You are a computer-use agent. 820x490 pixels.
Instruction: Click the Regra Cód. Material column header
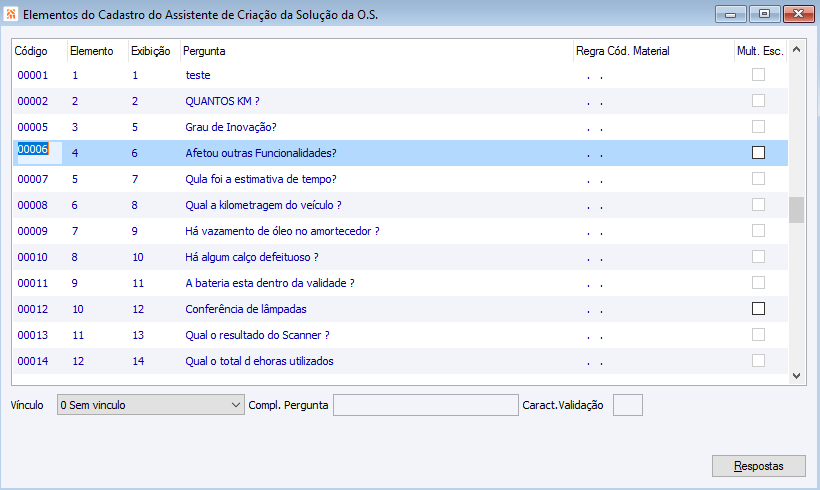point(622,51)
